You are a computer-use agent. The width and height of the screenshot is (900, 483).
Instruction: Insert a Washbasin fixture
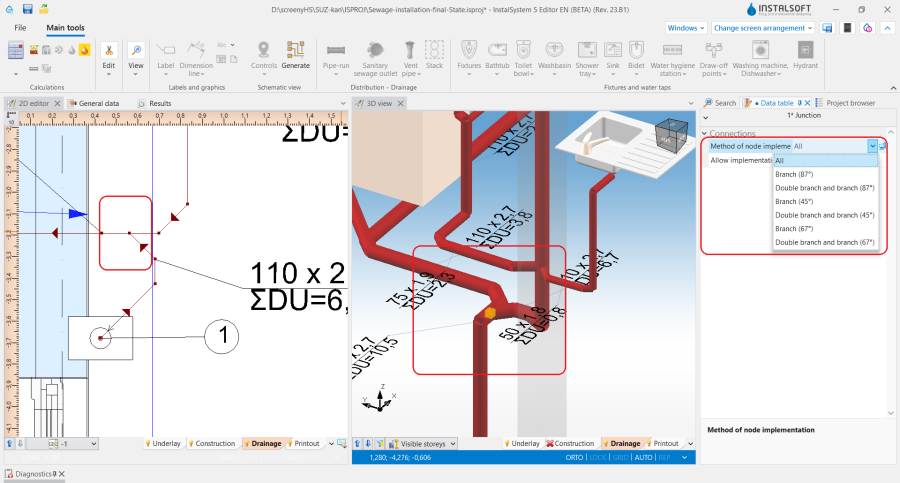point(554,58)
